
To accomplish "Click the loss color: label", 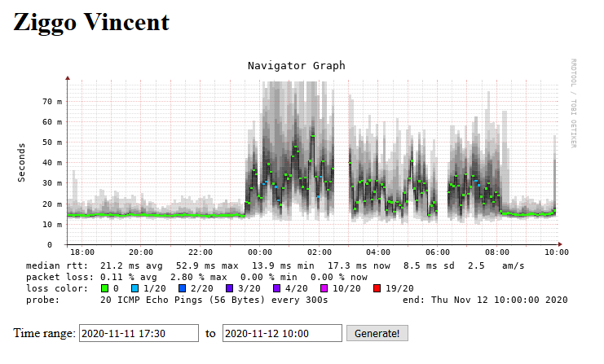I will (x=57, y=288).
